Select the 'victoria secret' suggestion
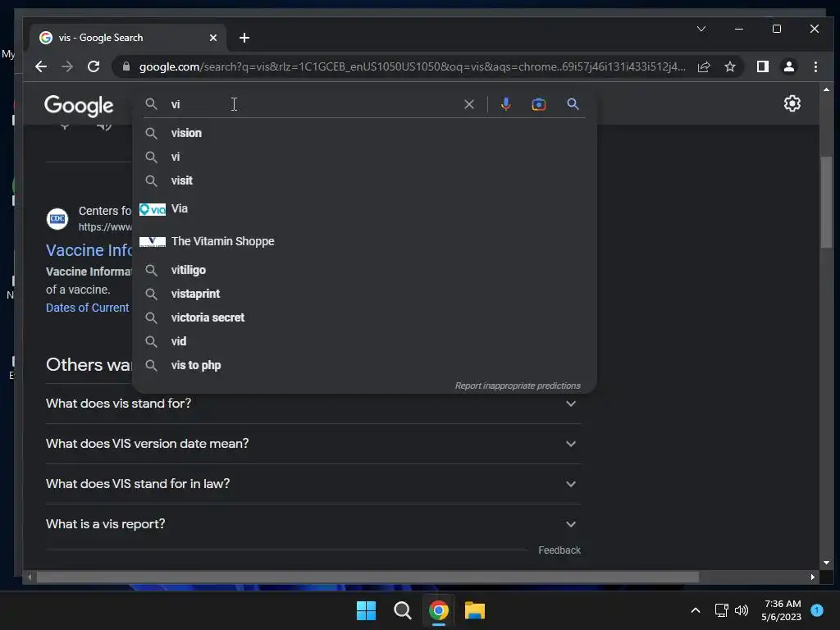Viewport: 840px width, 630px height. pos(364,317)
